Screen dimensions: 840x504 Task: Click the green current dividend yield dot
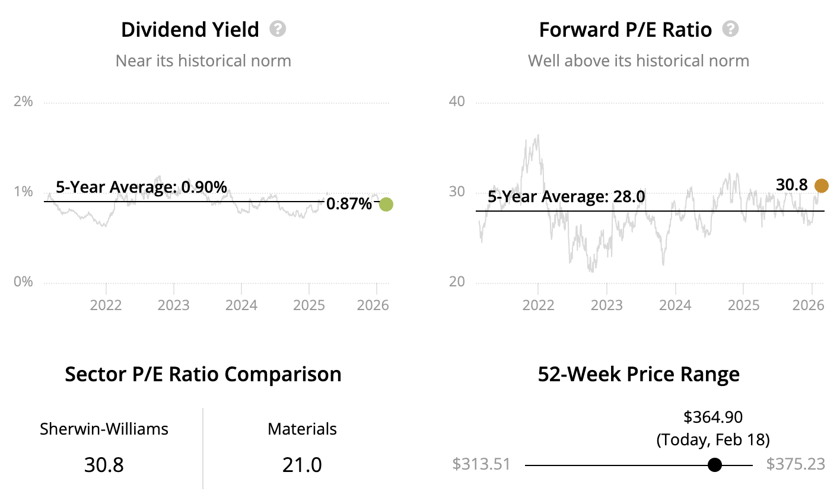(386, 205)
